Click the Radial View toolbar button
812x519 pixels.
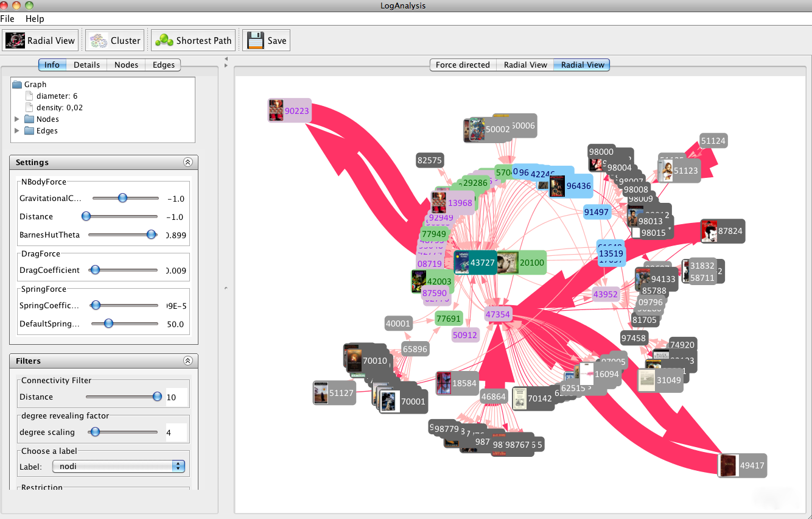[41, 41]
